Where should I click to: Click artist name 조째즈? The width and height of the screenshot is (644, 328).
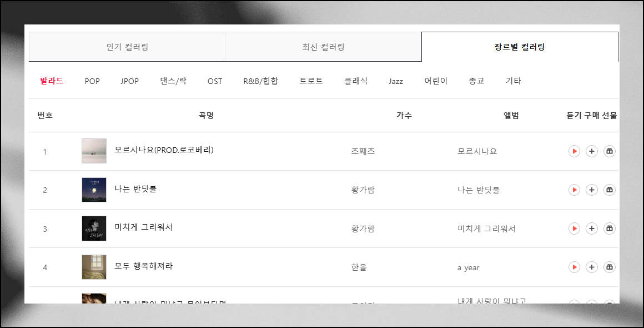(x=363, y=151)
